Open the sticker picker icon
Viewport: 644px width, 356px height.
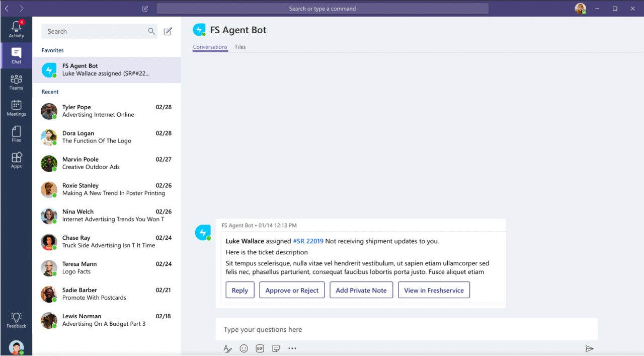coord(276,348)
